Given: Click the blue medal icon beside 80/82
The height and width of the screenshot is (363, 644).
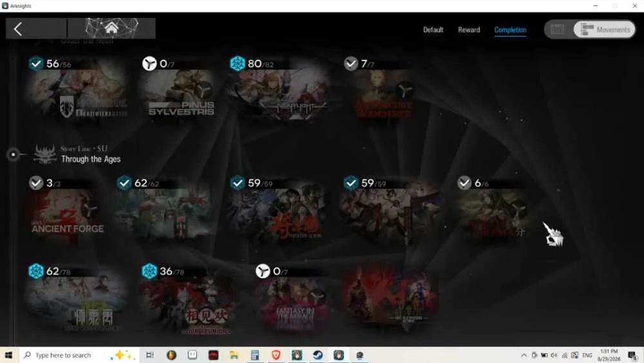Looking at the screenshot, I should click(238, 64).
